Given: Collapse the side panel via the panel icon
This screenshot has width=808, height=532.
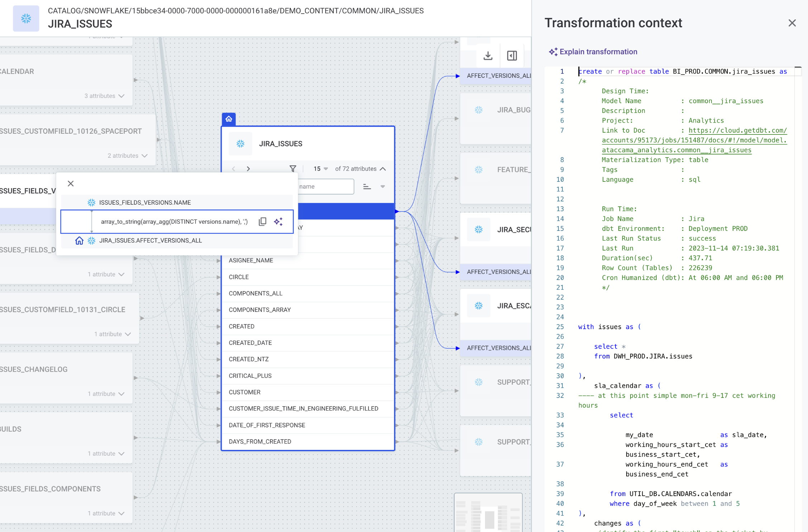Looking at the screenshot, I should 512,56.
